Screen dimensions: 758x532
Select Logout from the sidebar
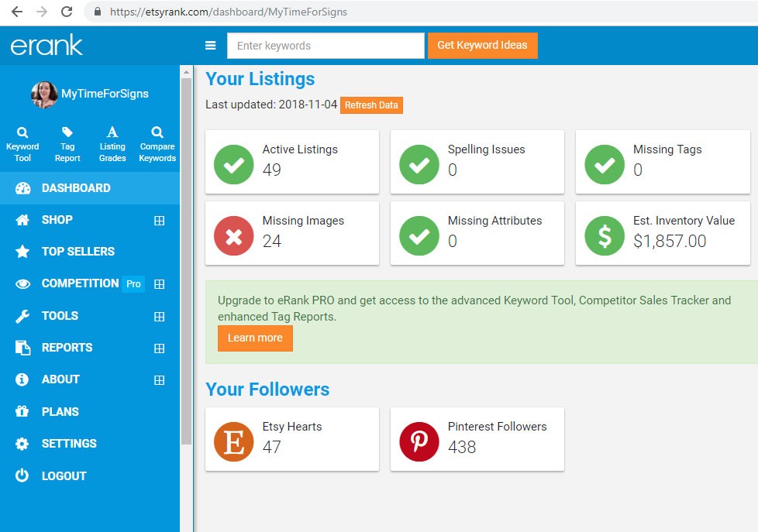[x=64, y=476]
